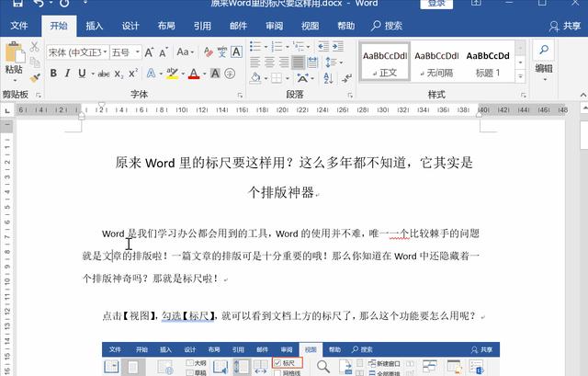The height and width of the screenshot is (376, 588).
Task: Open the 段落 dialog launcher
Action: 350,96
